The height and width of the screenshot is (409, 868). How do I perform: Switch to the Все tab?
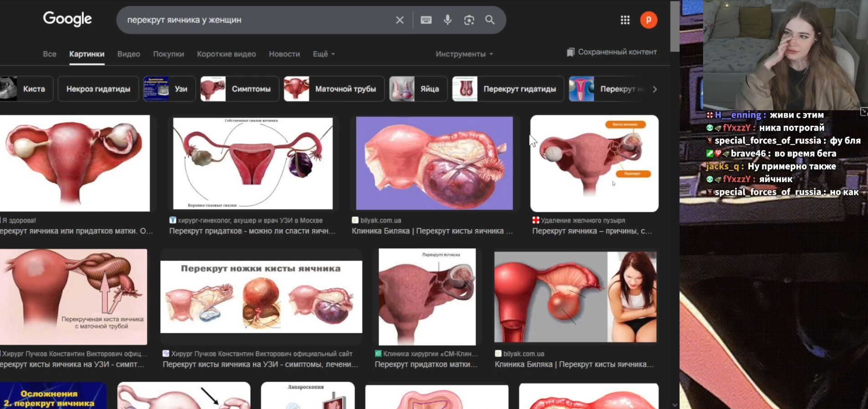pos(50,54)
